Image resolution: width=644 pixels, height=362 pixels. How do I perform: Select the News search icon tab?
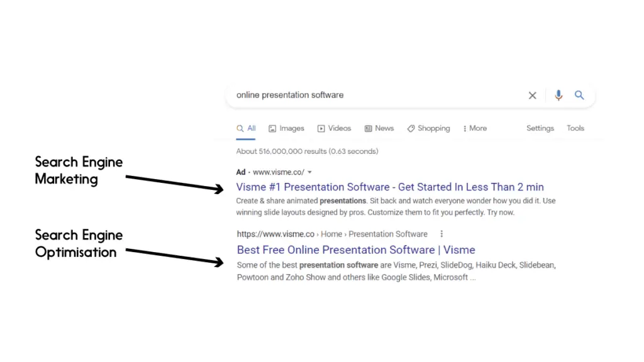(379, 128)
